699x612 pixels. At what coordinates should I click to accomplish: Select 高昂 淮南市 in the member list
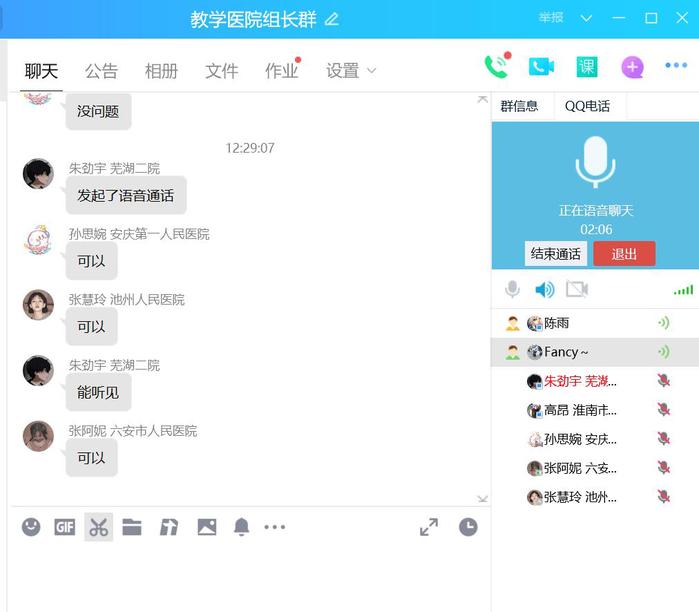[x=595, y=410]
